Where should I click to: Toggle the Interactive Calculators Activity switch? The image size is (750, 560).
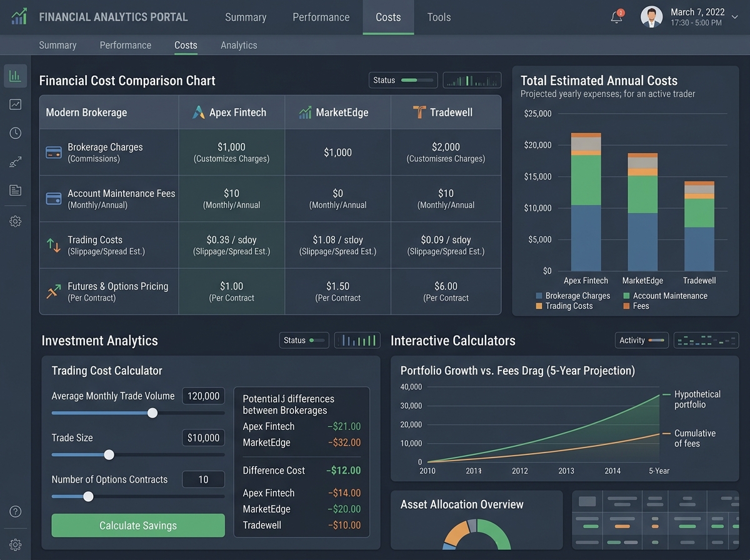(656, 340)
